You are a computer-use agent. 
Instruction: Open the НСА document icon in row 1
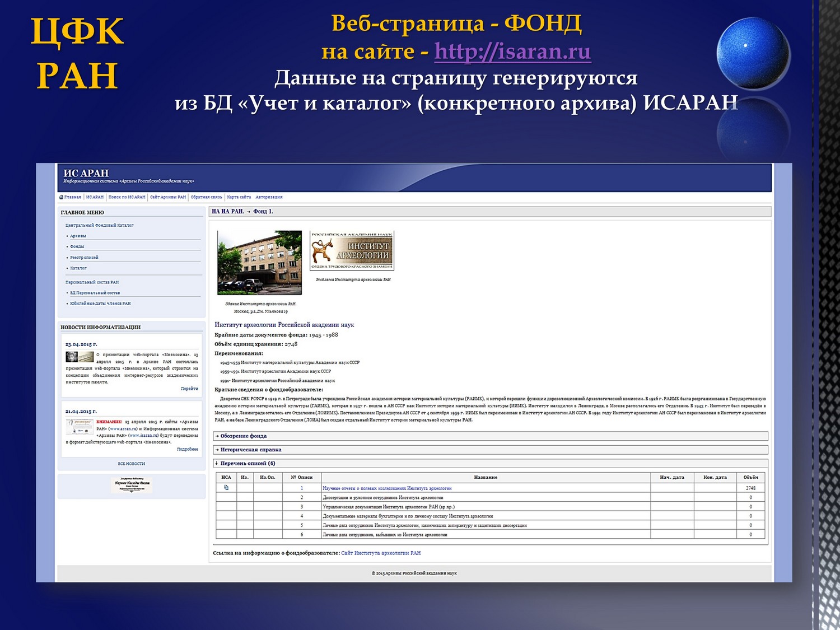(226, 488)
